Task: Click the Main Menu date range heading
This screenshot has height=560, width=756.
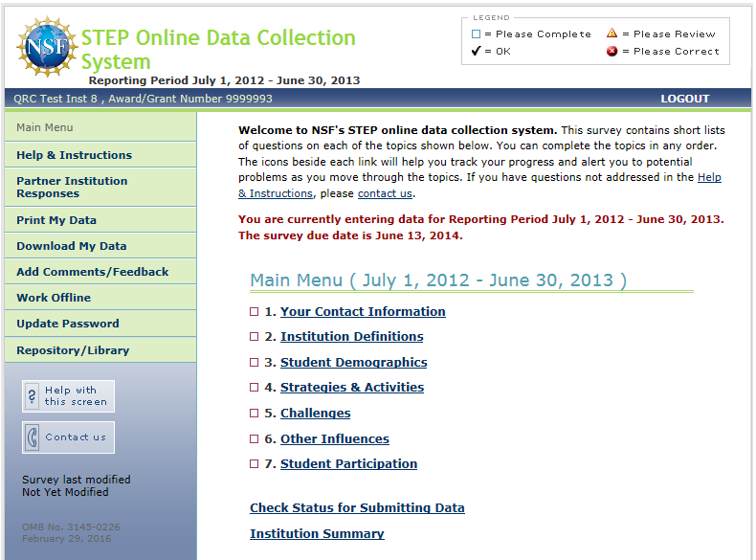Action: coord(438,280)
